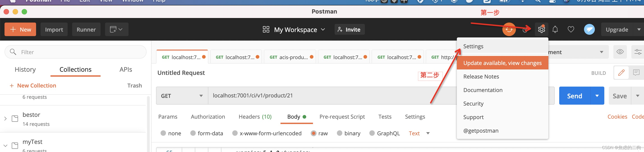Click the orange sync status icon

coord(509,30)
